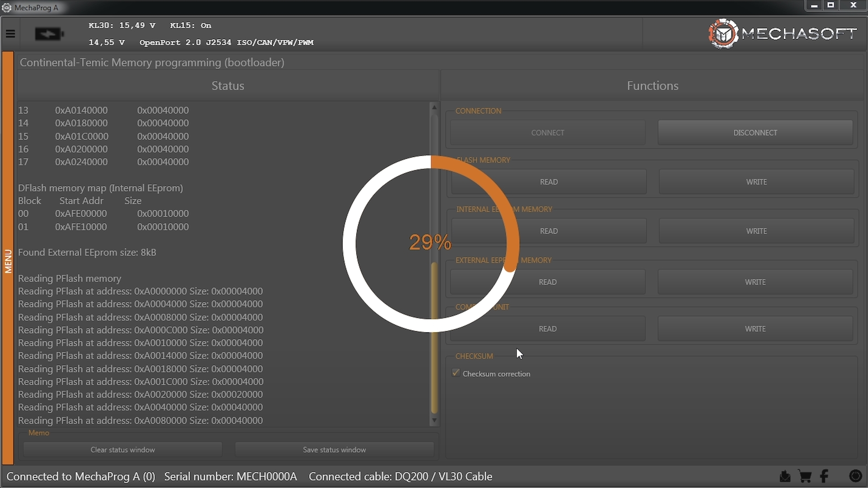Click the KL30: 15,49 V reading
This screenshot has width=868, height=488.
click(x=122, y=26)
